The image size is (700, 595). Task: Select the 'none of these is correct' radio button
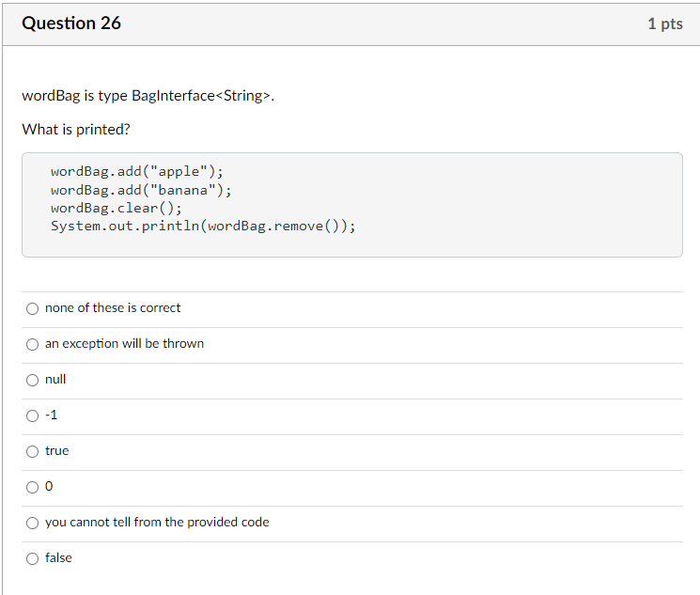pos(33,308)
